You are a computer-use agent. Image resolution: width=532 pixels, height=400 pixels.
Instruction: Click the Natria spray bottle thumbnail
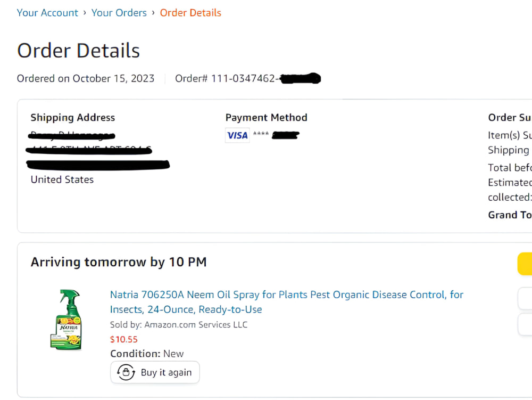(x=66, y=319)
